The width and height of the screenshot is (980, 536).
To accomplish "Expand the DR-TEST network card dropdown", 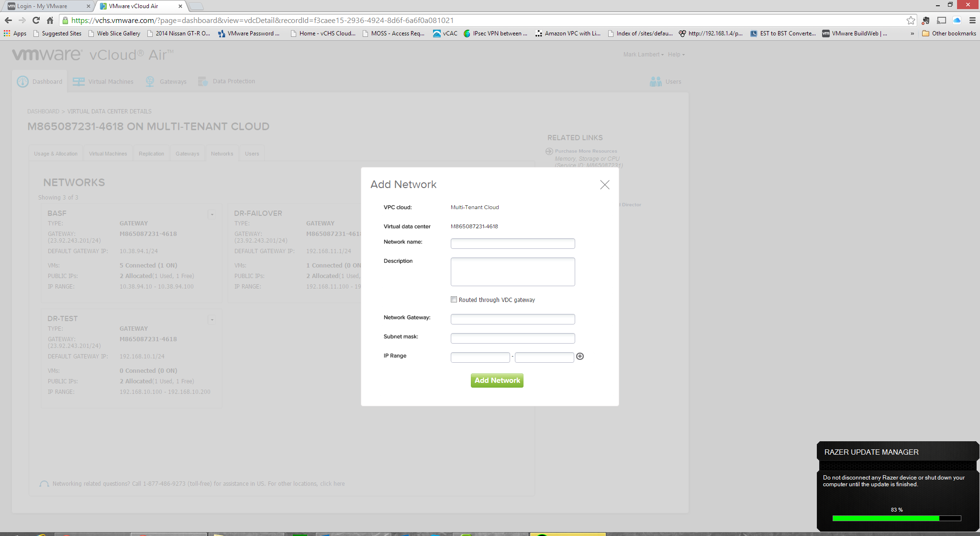I will pos(212,320).
